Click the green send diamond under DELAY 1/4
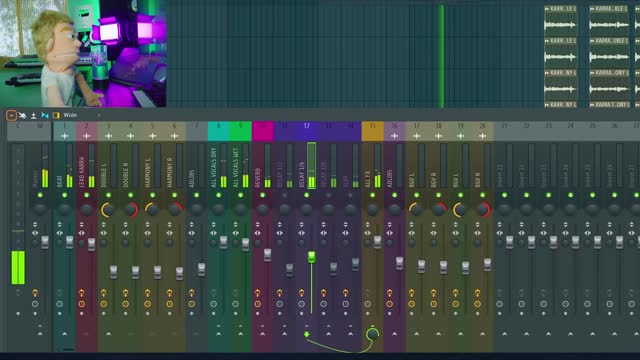 (307, 334)
